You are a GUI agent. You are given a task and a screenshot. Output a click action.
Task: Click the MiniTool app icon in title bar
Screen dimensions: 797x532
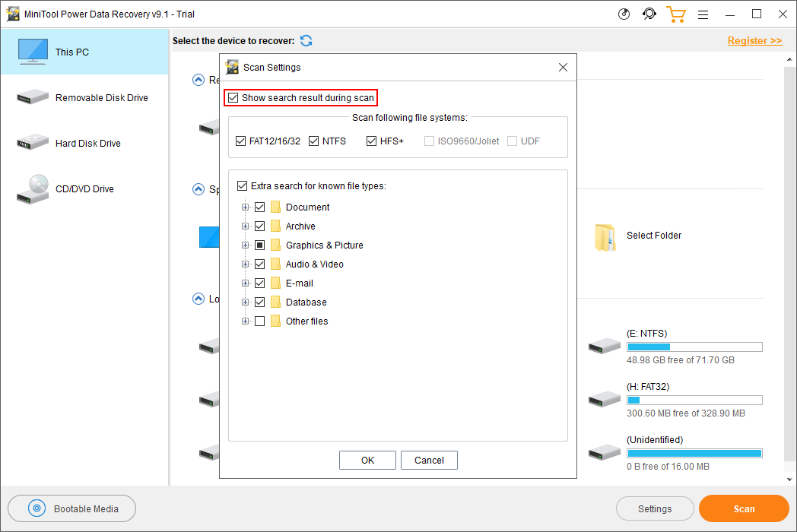coord(13,14)
